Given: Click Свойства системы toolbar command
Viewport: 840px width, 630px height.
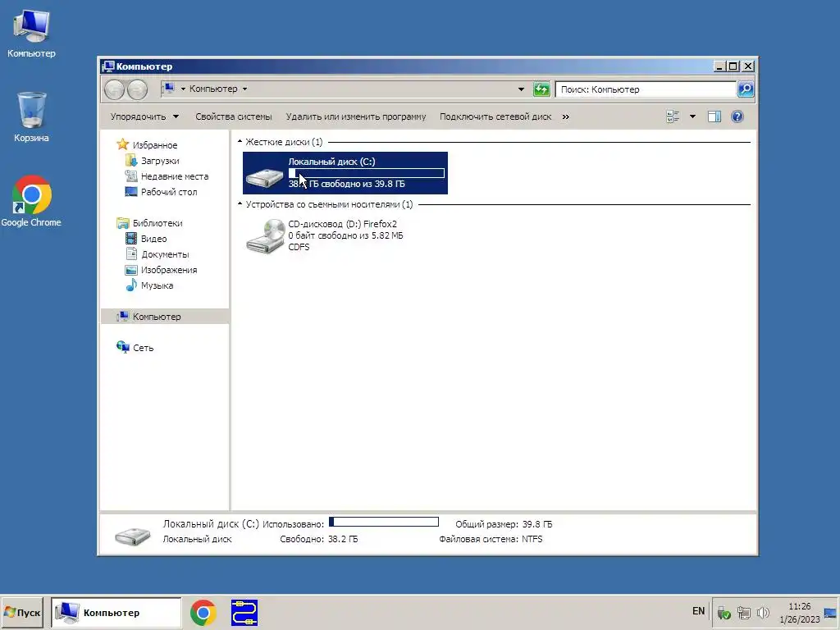Looking at the screenshot, I should click(234, 116).
